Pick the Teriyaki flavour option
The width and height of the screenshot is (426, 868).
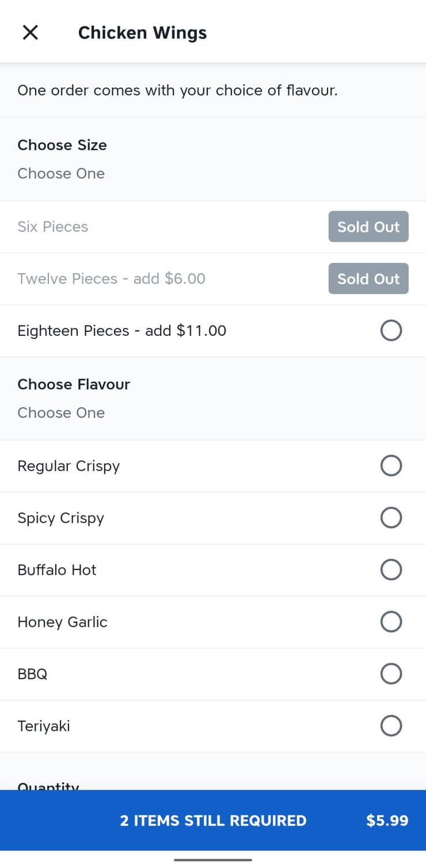(x=391, y=726)
